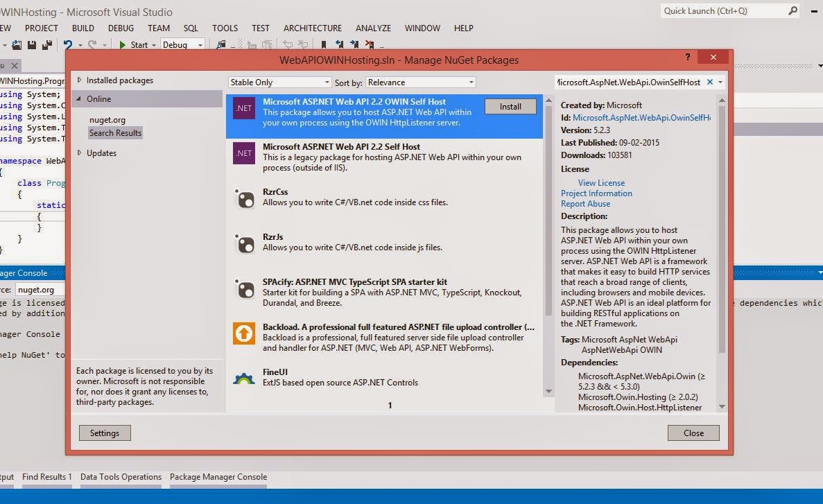Clear the NuGet search text

point(710,82)
